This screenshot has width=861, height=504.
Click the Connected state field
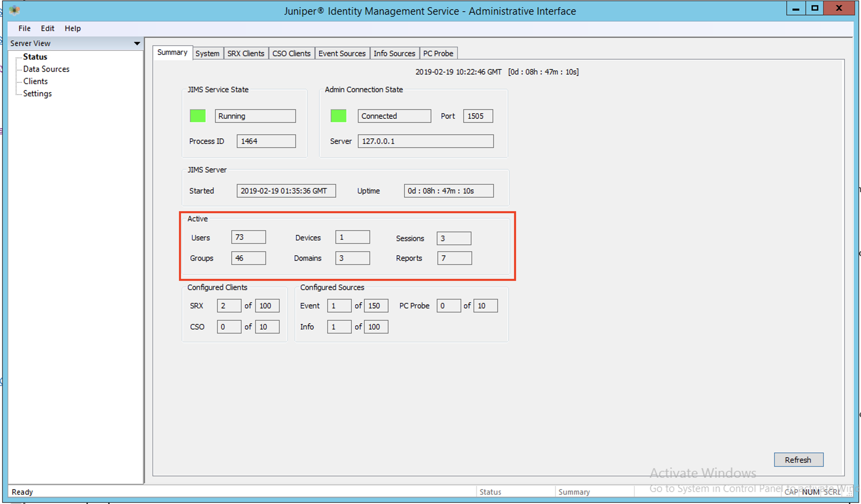click(394, 116)
